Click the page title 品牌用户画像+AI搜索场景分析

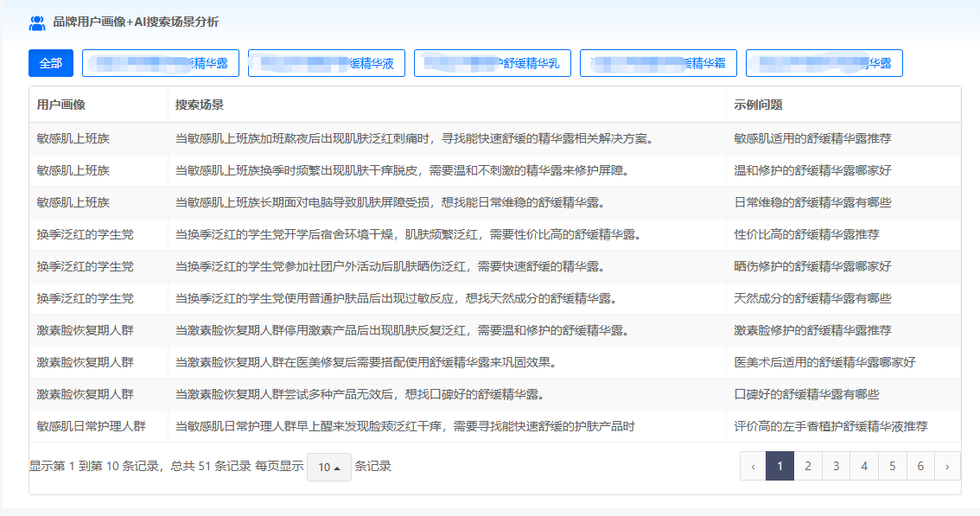pos(136,22)
